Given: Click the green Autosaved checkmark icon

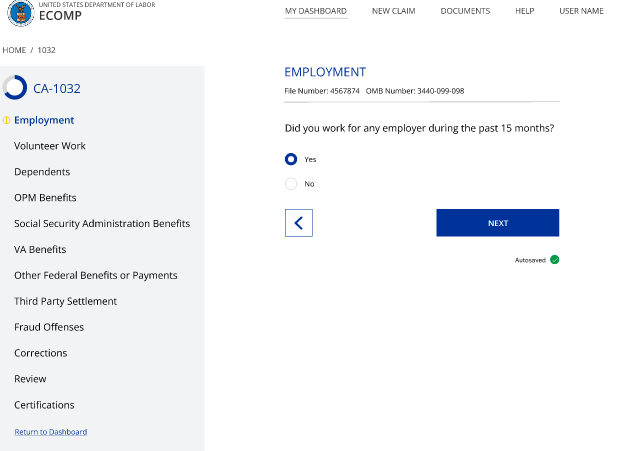Looking at the screenshot, I should tap(555, 259).
